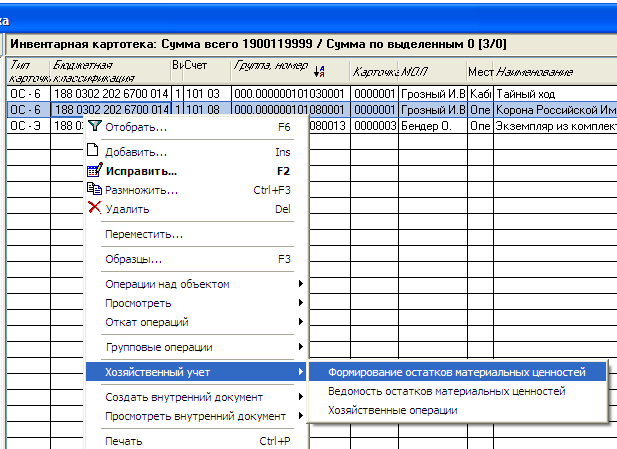
Task: Click the new document icon beside Добавить
Action: click(95, 151)
